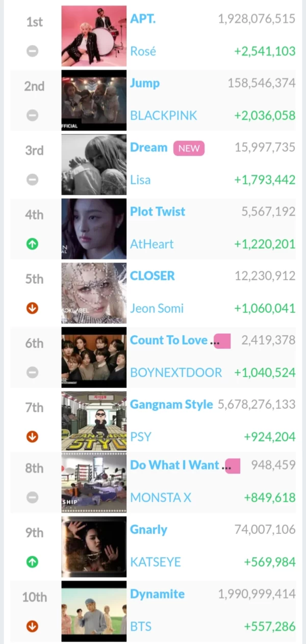Open the APT. song title link
The image size is (306, 644).
[x=143, y=19]
